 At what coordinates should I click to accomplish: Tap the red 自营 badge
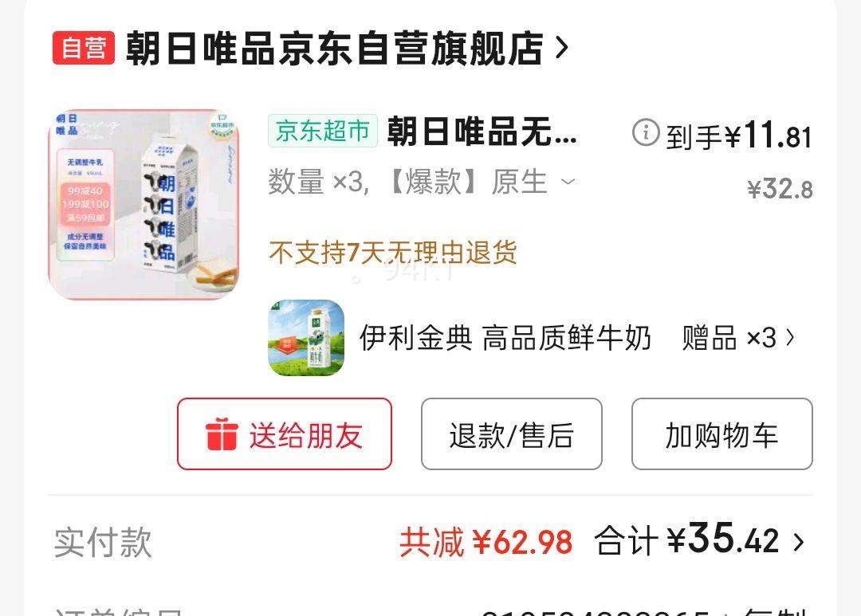coord(84,48)
